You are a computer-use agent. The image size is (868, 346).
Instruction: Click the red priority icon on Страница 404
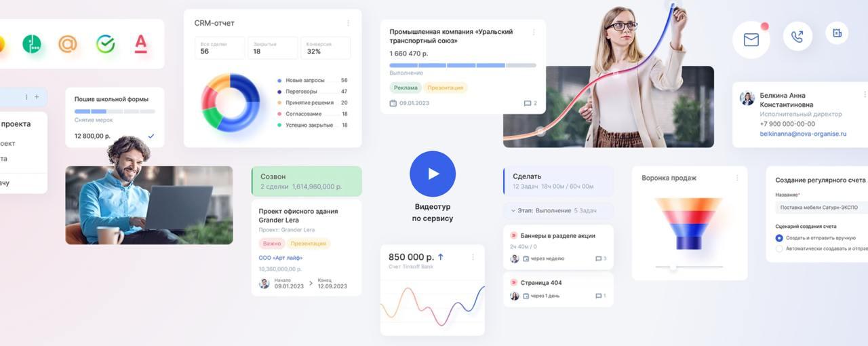tap(513, 282)
